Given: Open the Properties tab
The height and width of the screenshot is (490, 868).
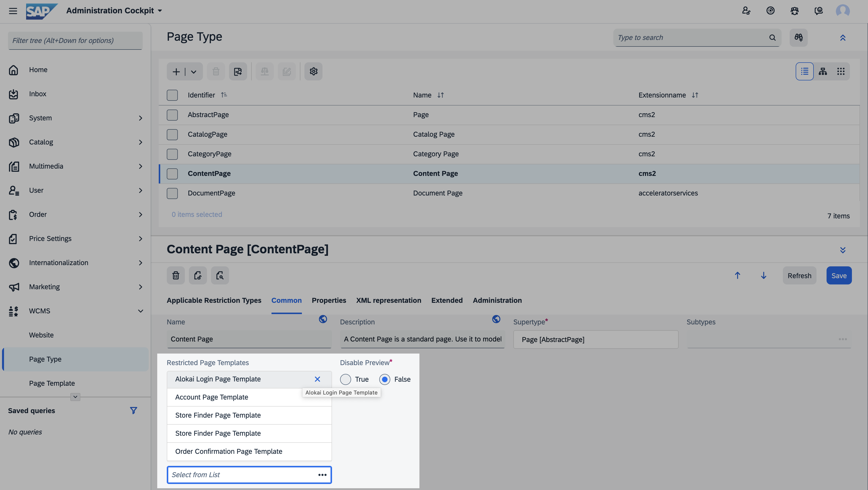Looking at the screenshot, I should (x=329, y=300).
